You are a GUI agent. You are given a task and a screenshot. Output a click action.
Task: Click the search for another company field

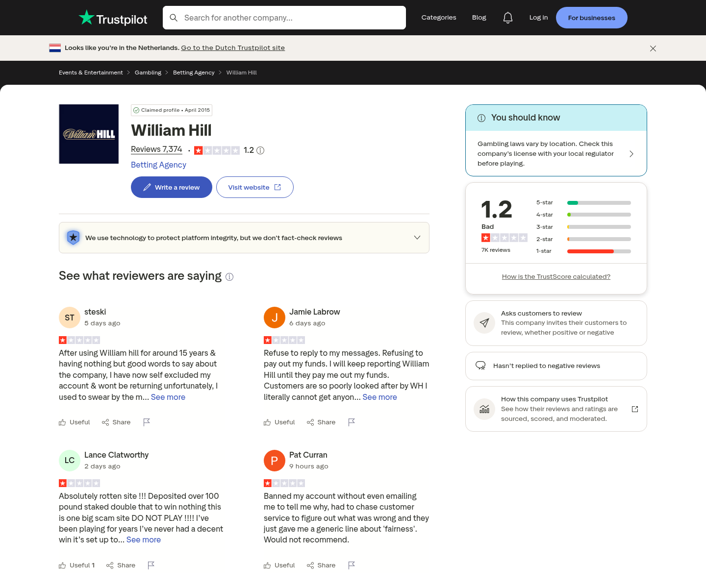click(284, 18)
